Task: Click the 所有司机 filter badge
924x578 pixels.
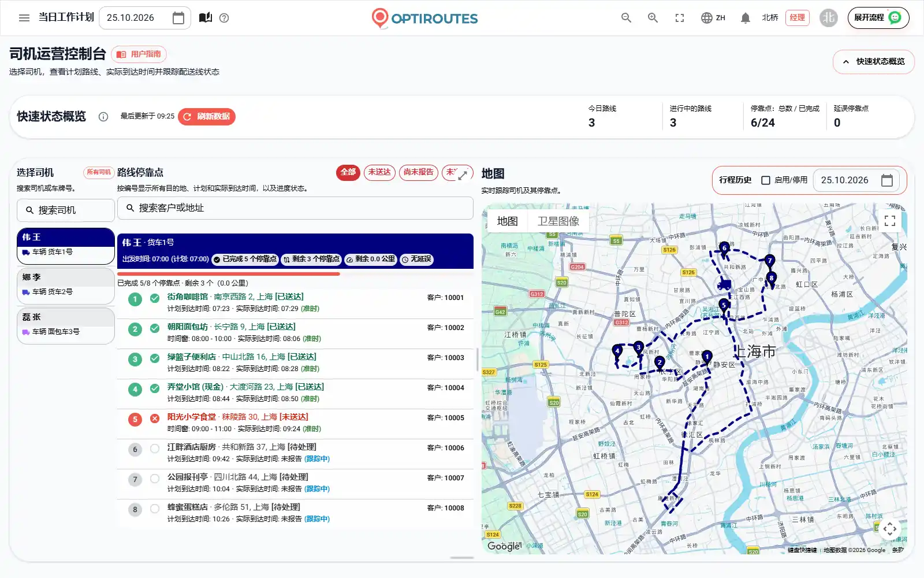Action: coord(99,172)
